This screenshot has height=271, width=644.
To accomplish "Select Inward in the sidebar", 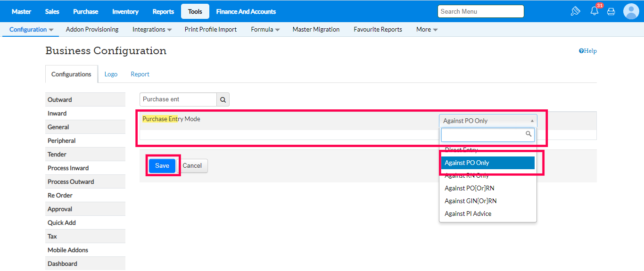I will click(x=57, y=113).
